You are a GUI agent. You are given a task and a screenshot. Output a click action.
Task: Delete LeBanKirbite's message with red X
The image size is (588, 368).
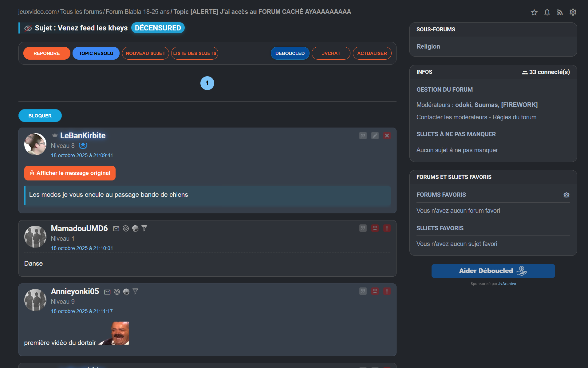click(387, 136)
